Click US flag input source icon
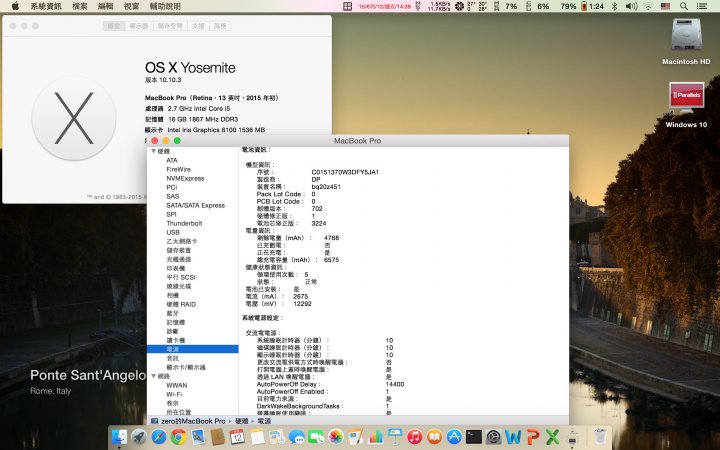This screenshot has height=450, width=720. pos(665,6)
